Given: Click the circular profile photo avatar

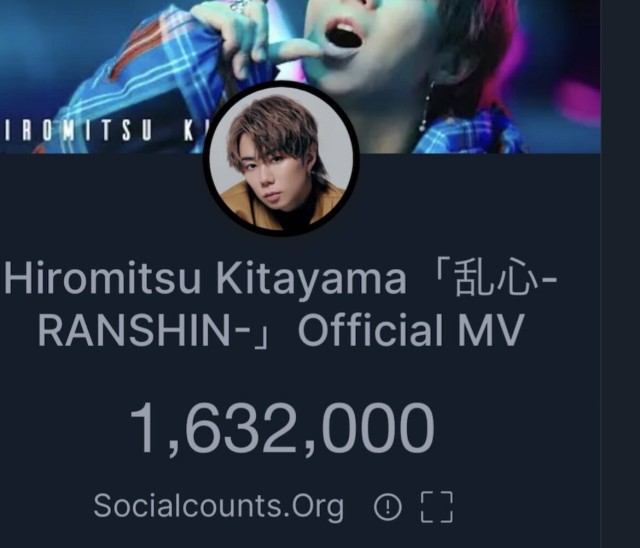Looking at the screenshot, I should [x=281, y=158].
